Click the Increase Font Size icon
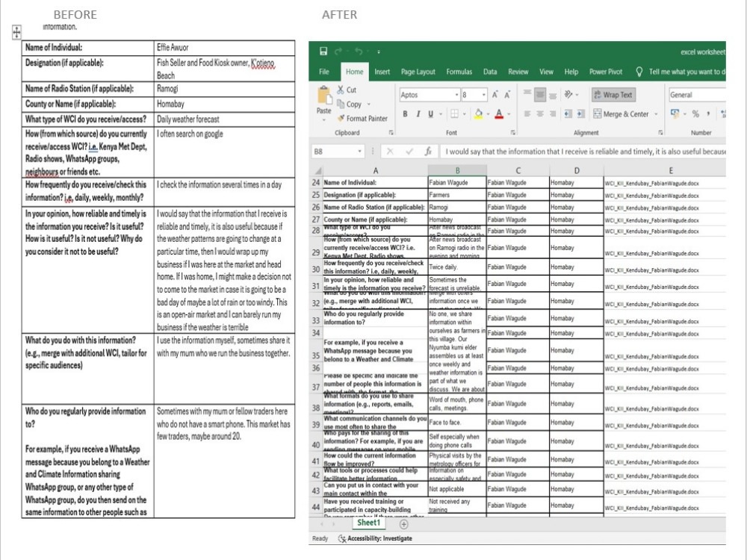This screenshot has width=747, height=560. point(495,95)
